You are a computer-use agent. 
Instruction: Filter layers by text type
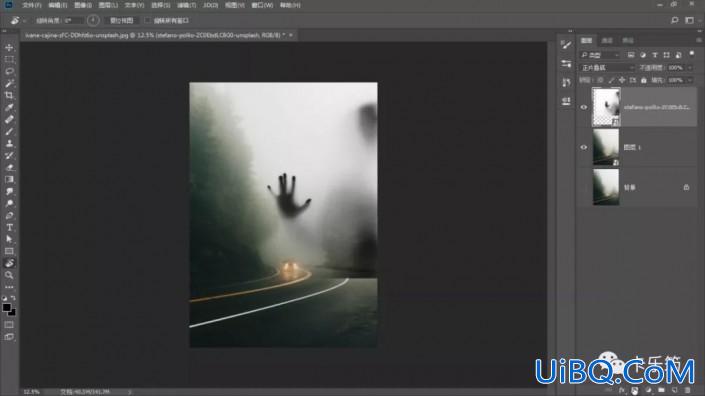tap(655, 55)
